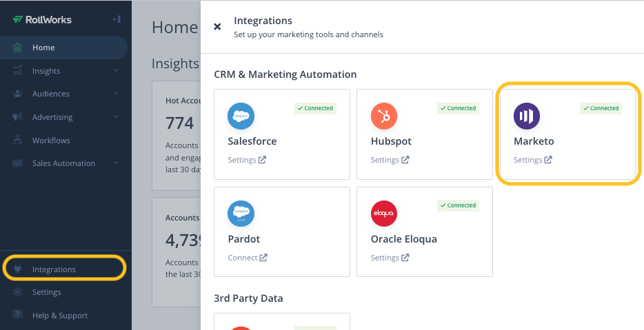Click Connect link under Pardot
The image size is (644, 330).
tap(248, 258)
